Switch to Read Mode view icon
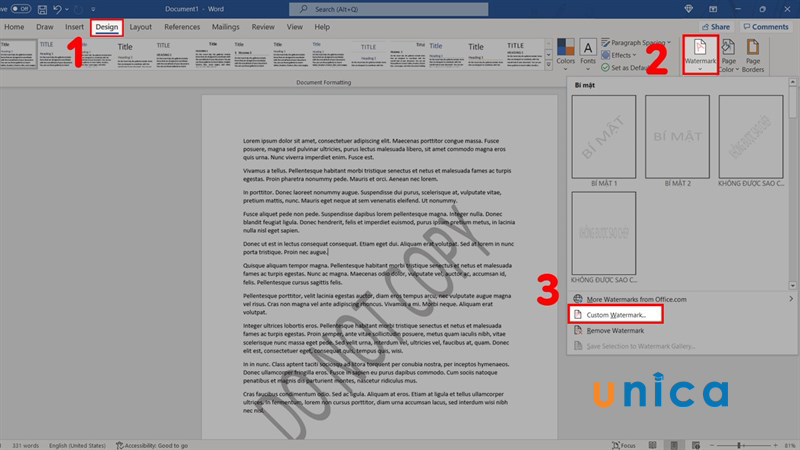The image size is (800, 450). [652, 445]
